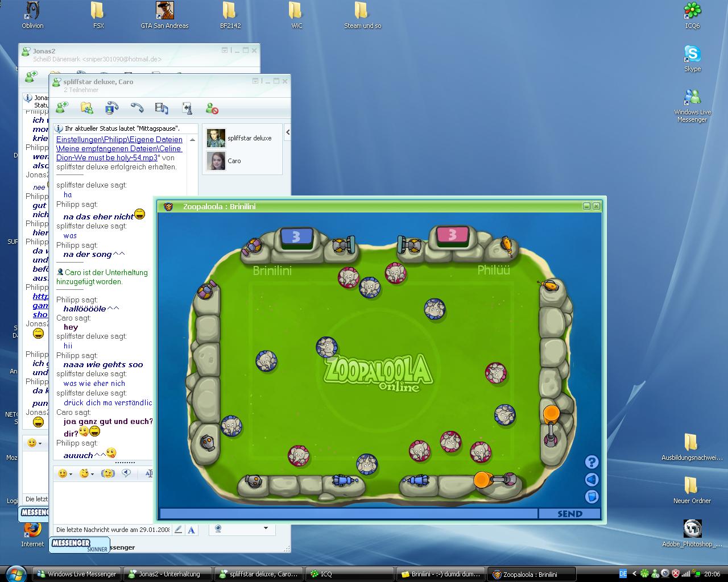Image resolution: width=728 pixels, height=582 pixels.
Task: Click share files folder icon in chat toolbar
Action: [86, 107]
